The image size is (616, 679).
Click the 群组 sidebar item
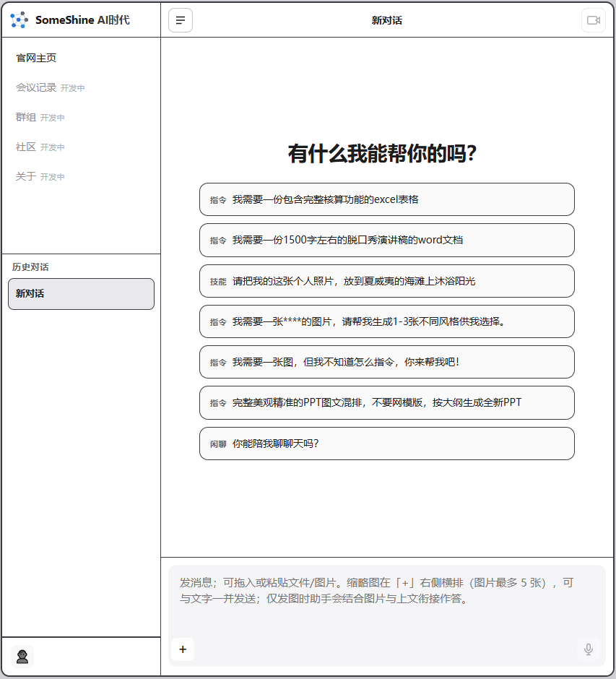(26, 117)
